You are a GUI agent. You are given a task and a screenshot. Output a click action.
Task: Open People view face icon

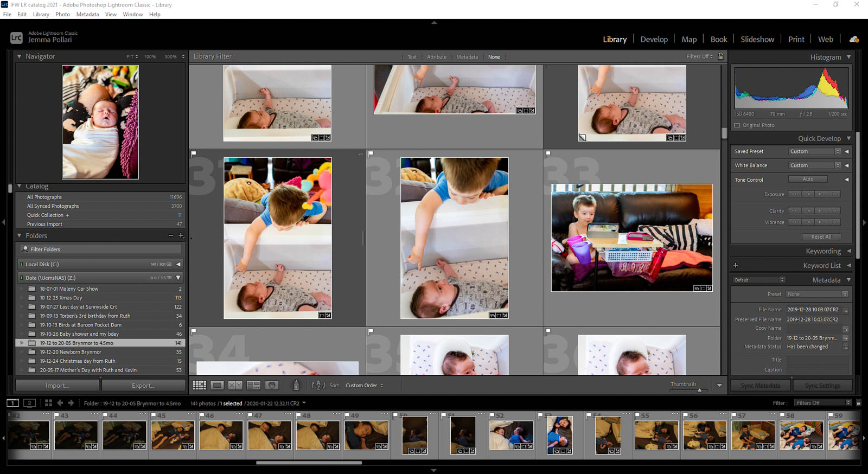pos(272,385)
